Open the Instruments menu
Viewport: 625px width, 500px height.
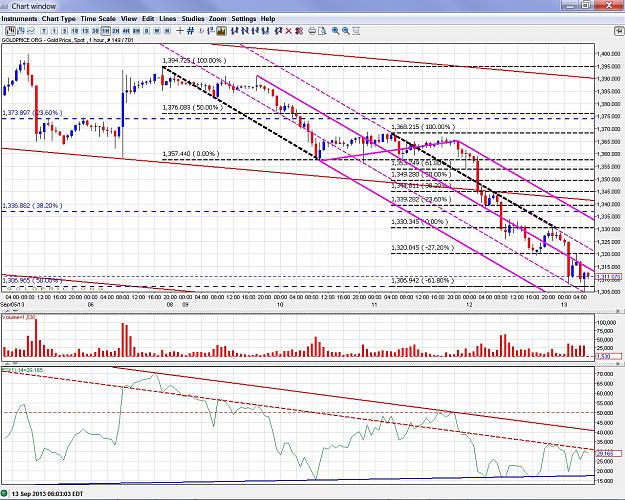click(x=19, y=19)
